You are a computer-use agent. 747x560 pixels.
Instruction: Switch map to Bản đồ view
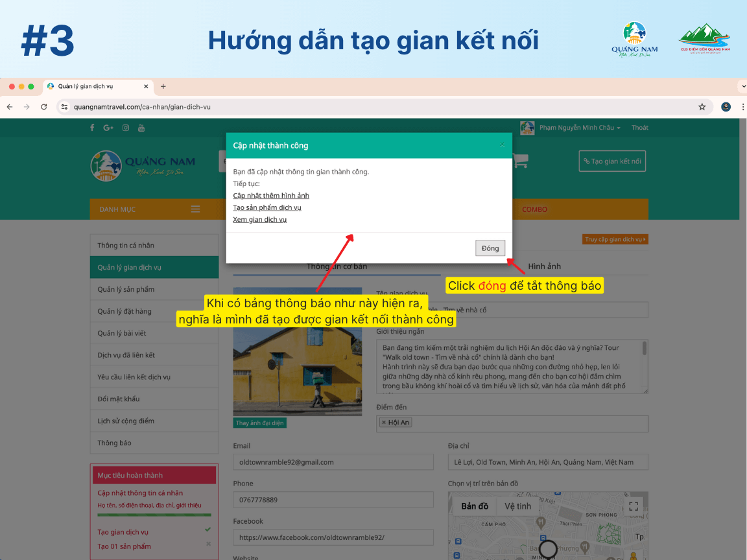pos(475,506)
